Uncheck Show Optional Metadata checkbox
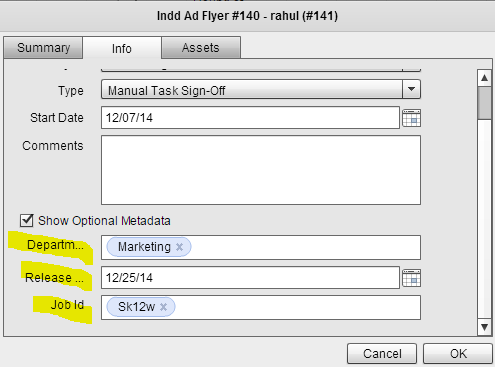 point(27,220)
